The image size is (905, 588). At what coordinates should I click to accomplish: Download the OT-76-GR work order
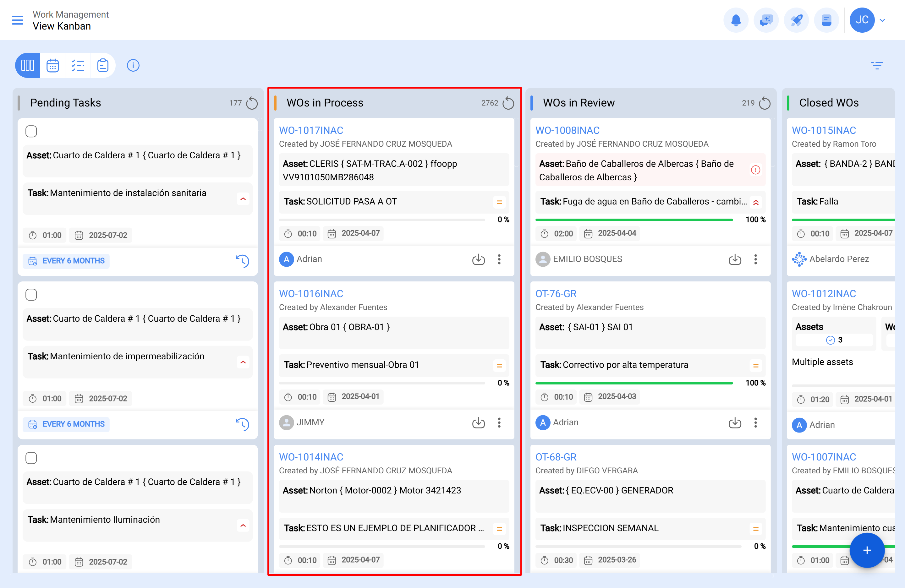735,423
